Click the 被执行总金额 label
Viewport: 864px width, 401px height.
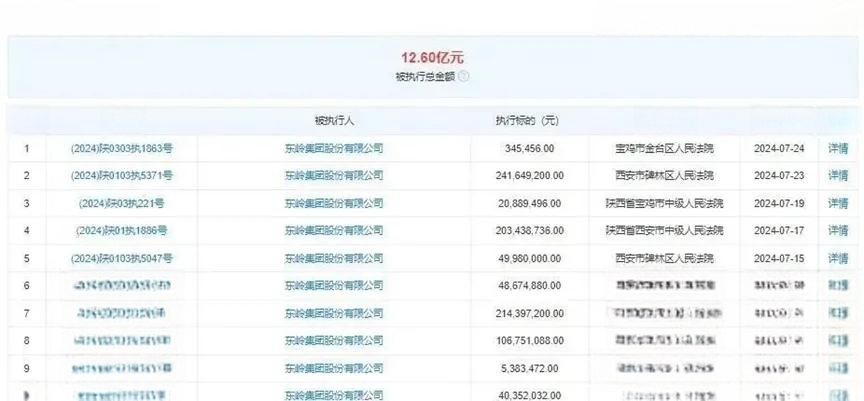coord(425,77)
